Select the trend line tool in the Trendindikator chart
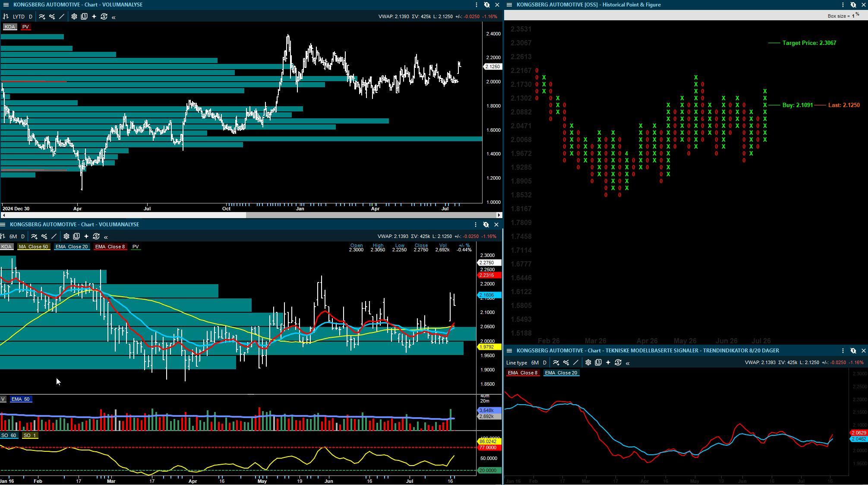The image size is (868, 485). [576, 362]
